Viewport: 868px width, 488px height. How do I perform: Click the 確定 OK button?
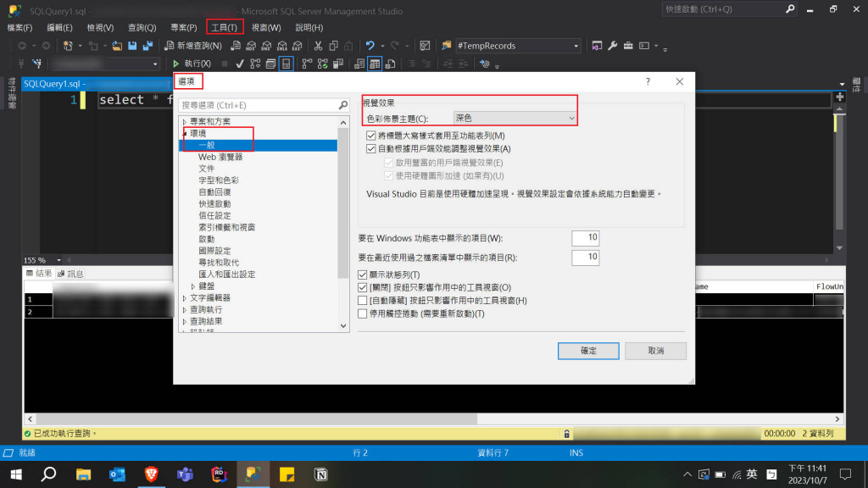(588, 351)
